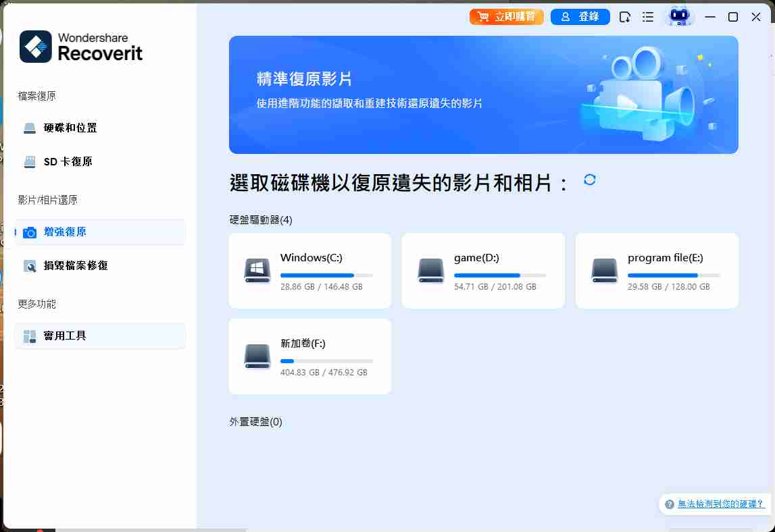Click the 精準復原影片 promotional banner
This screenshot has width=775, height=532.
483,95
